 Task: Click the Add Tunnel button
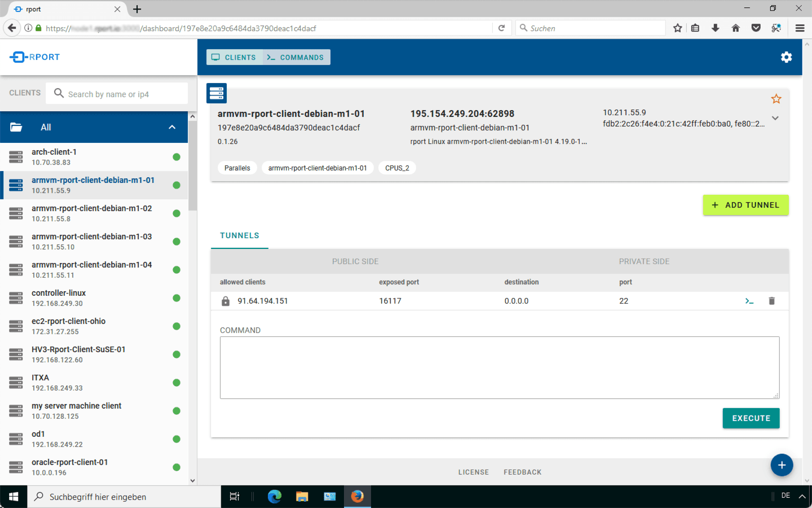click(745, 205)
